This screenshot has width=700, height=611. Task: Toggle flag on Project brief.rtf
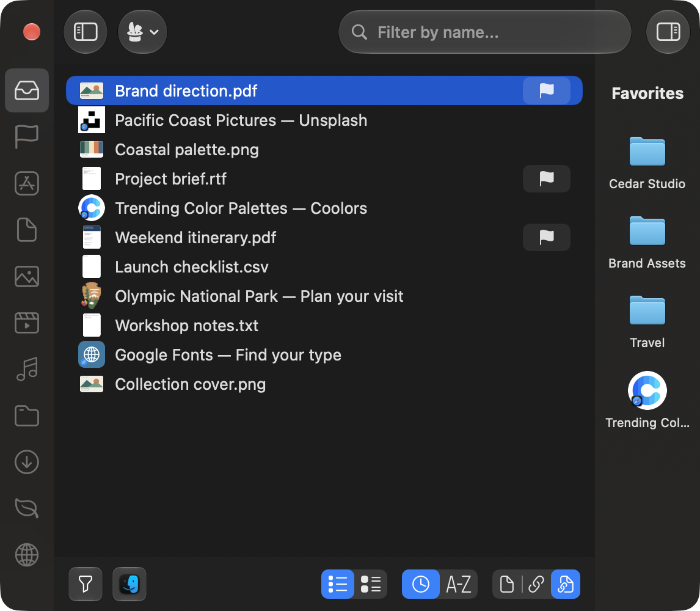click(x=547, y=178)
